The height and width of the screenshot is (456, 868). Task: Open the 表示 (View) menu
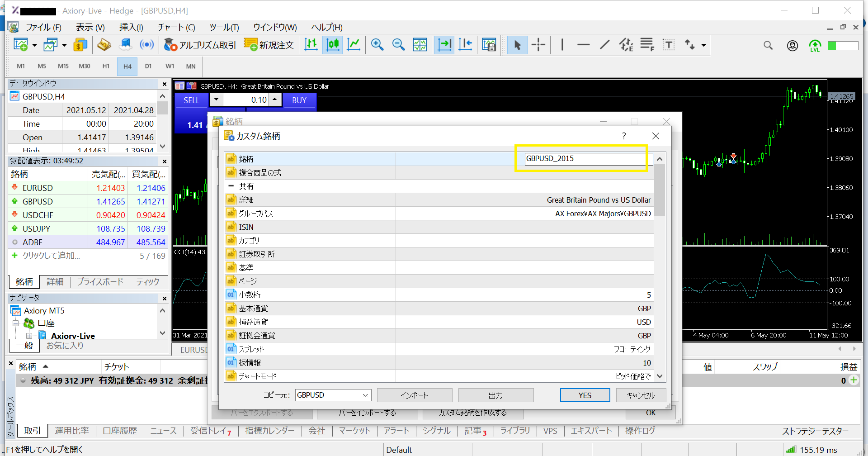click(90, 27)
